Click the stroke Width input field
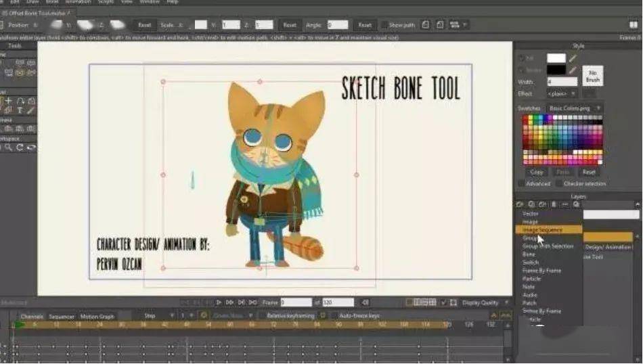The height and width of the screenshot is (364, 643). (x=562, y=82)
